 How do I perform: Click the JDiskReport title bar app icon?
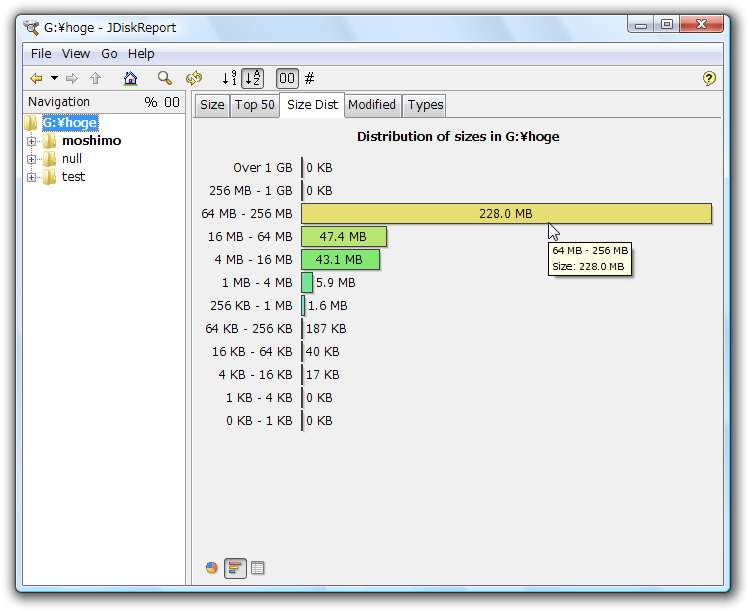click(x=31, y=28)
